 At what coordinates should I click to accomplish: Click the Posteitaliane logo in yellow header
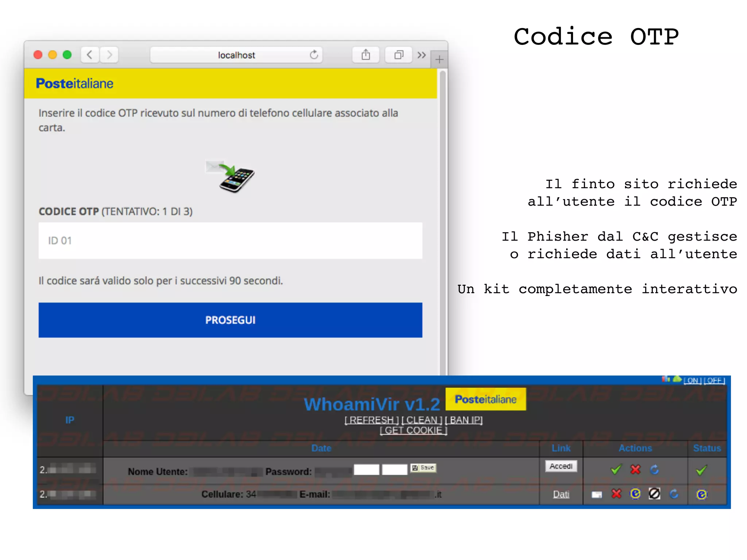tap(74, 83)
